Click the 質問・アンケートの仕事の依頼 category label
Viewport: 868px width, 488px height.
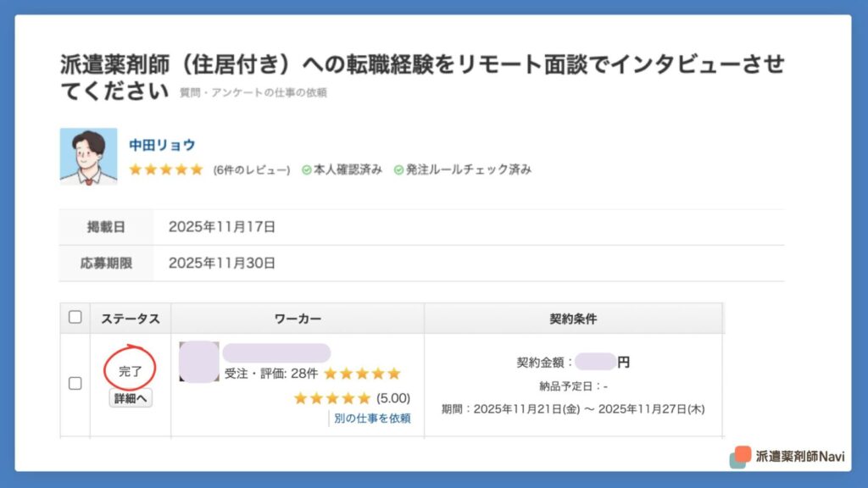coord(253,92)
